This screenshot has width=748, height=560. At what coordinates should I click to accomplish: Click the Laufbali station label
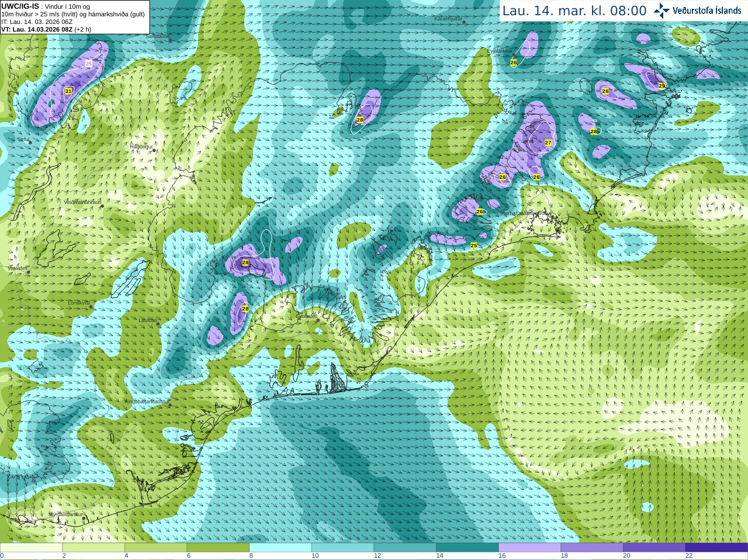[x=148, y=320]
